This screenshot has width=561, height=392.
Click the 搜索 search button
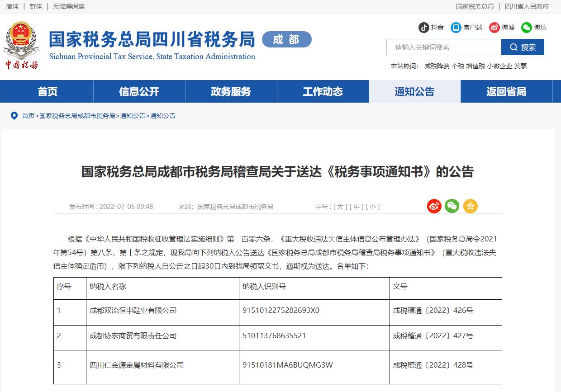[523, 47]
